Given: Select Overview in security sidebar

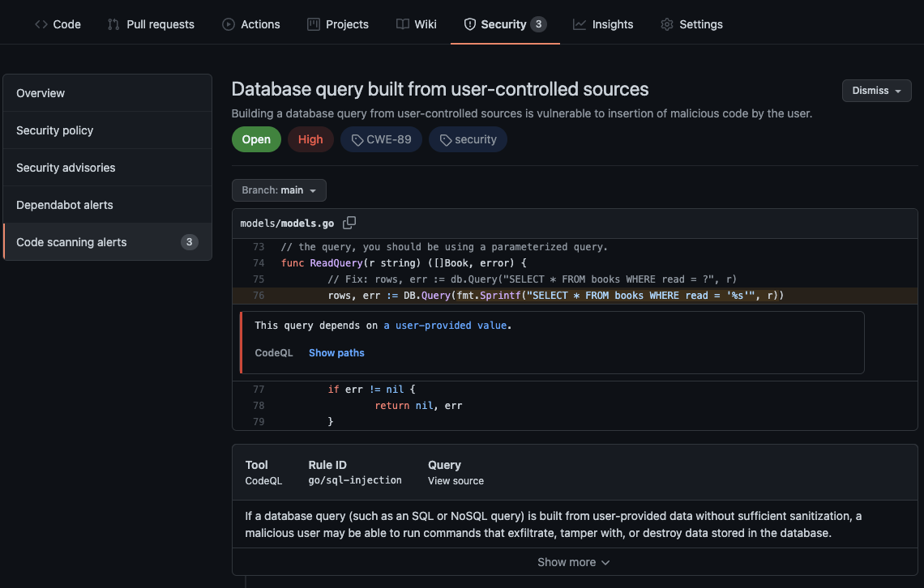Looking at the screenshot, I should pyautogui.click(x=41, y=93).
